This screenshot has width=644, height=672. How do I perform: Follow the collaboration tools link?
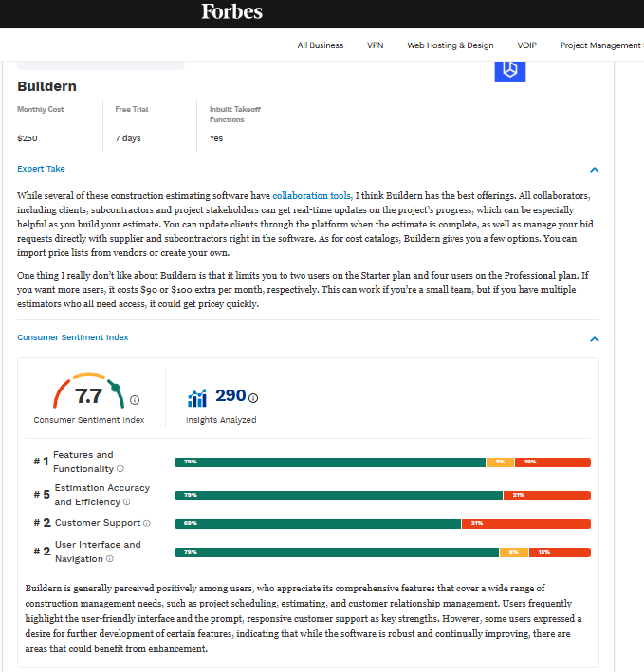(312, 195)
